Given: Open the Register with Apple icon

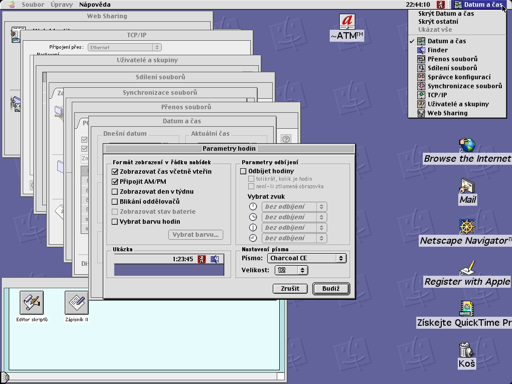Looking at the screenshot, I should tap(467, 268).
